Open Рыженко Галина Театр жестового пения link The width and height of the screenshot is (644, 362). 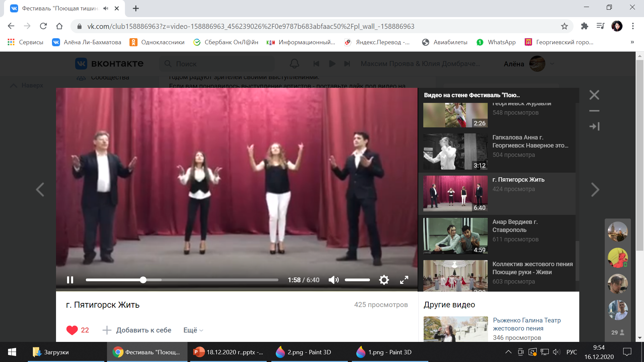click(x=527, y=324)
